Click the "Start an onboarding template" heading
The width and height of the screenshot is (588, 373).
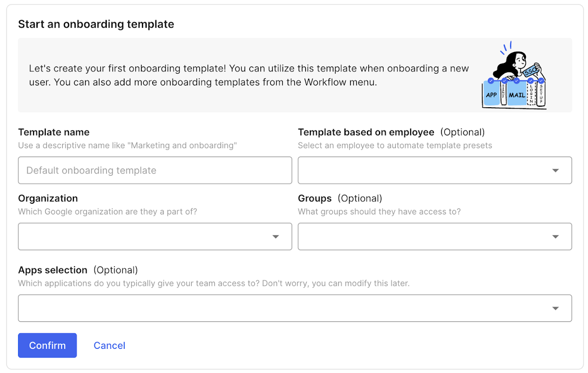click(96, 24)
